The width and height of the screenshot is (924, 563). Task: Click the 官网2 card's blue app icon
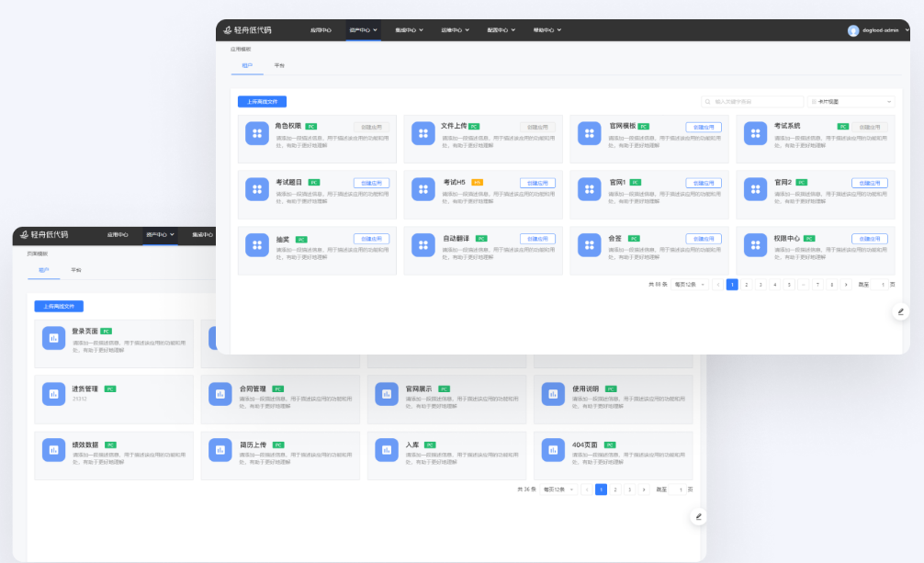point(756,189)
